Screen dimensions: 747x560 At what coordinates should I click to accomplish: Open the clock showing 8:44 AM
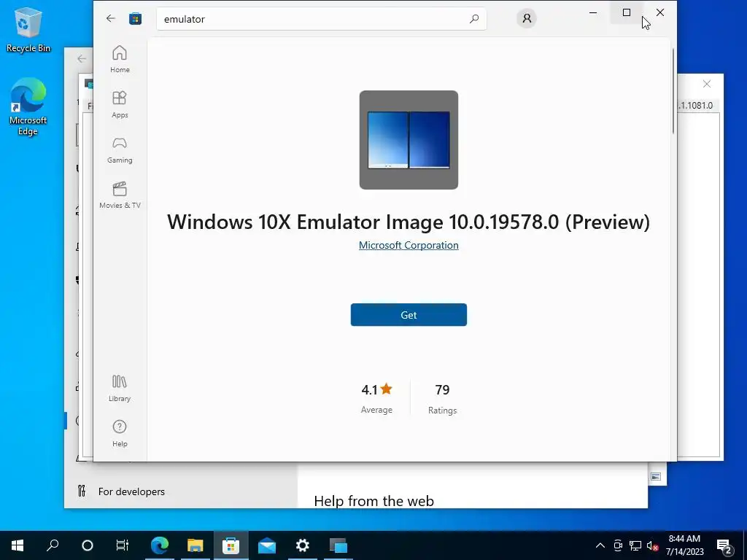coord(684,545)
